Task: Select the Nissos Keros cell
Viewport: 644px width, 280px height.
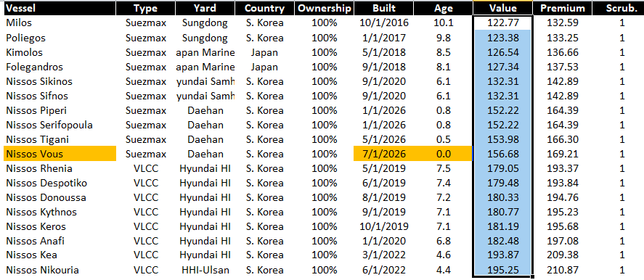Action: (60, 226)
